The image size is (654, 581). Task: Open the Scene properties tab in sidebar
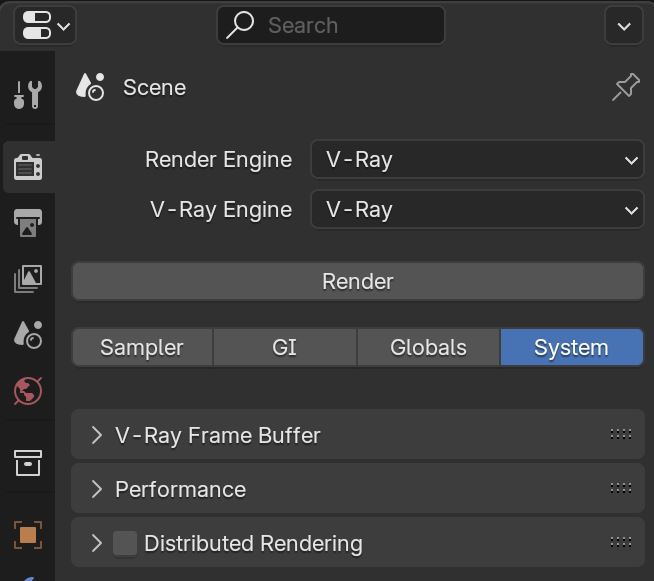(x=28, y=335)
